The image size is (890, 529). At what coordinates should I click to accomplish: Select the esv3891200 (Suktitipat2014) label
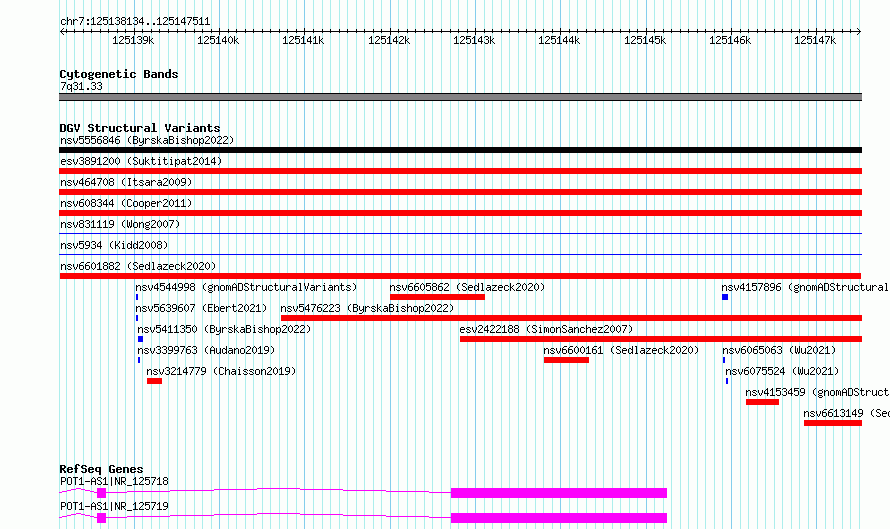[141, 161]
